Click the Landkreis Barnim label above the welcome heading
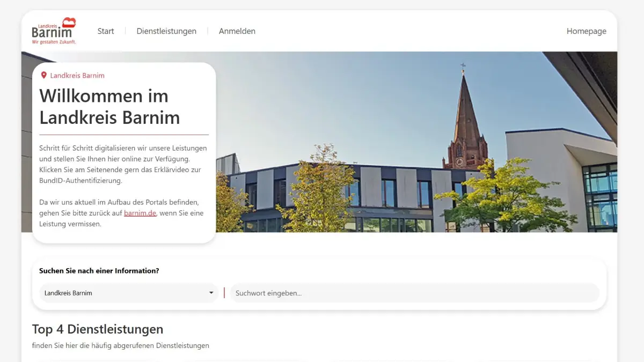Image resolution: width=644 pixels, height=362 pixels. coord(76,75)
